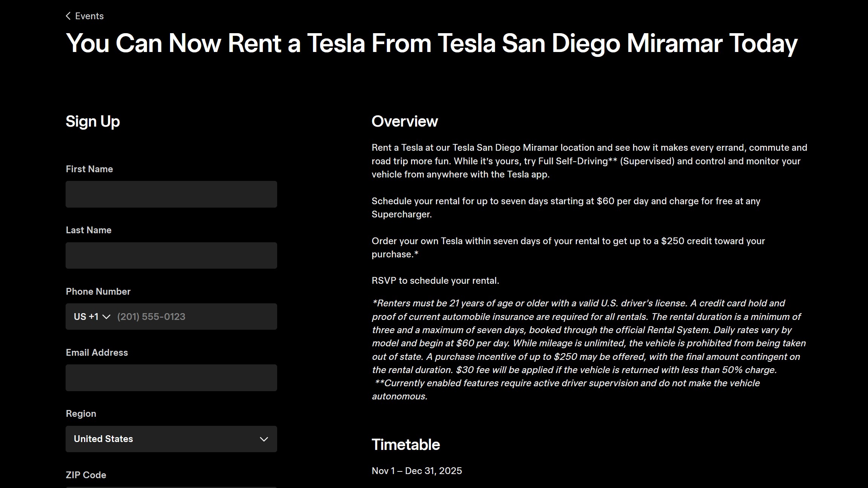Click the Tesla San Diego Miramar page title
The width and height of the screenshot is (868, 488).
(432, 43)
